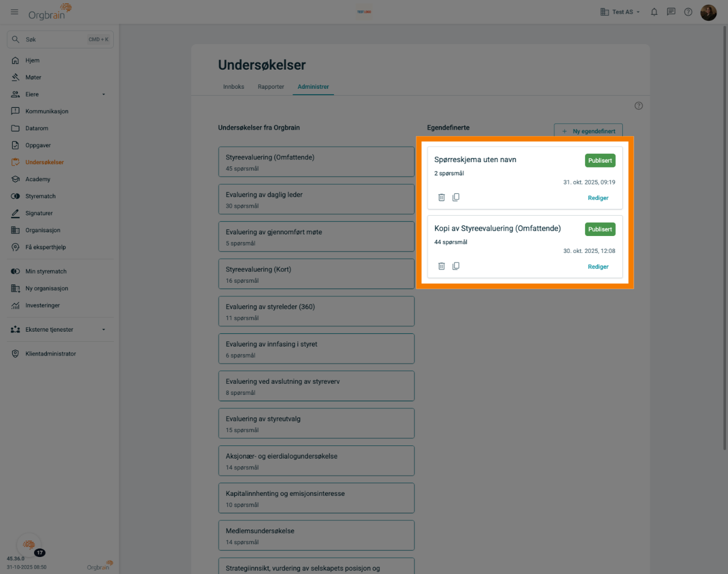Click Rediger for 'Spørreskjema uten navn'

(598, 198)
